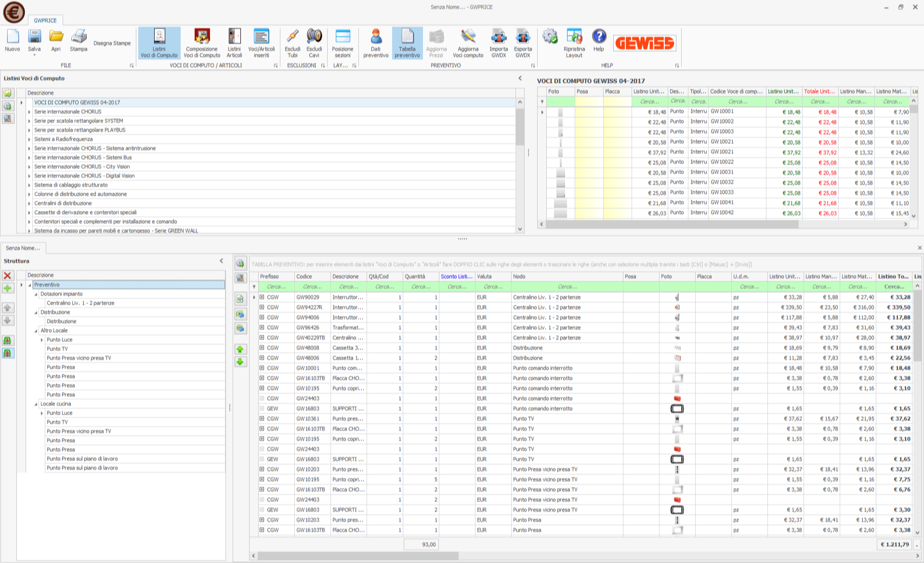Collapse the Altro Locale node

(36, 331)
